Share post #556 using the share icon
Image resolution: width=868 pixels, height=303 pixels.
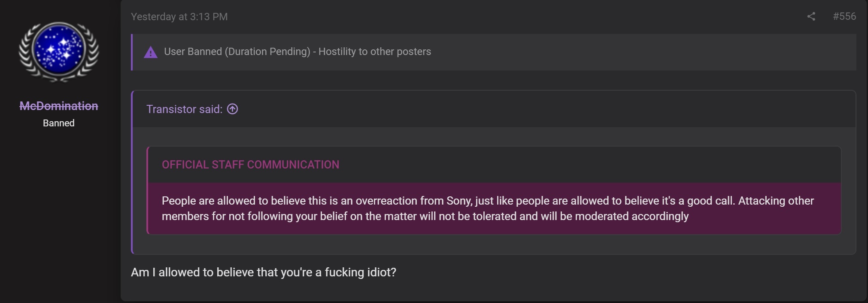click(x=811, y=16)
